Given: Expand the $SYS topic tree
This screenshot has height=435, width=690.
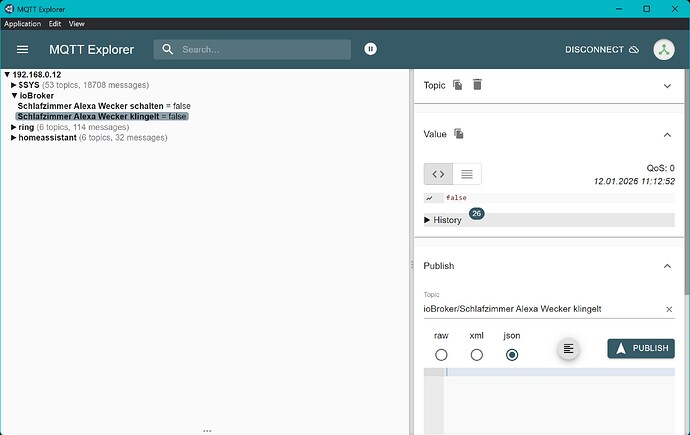Looking at the screenshot, I should click(14, 85).
